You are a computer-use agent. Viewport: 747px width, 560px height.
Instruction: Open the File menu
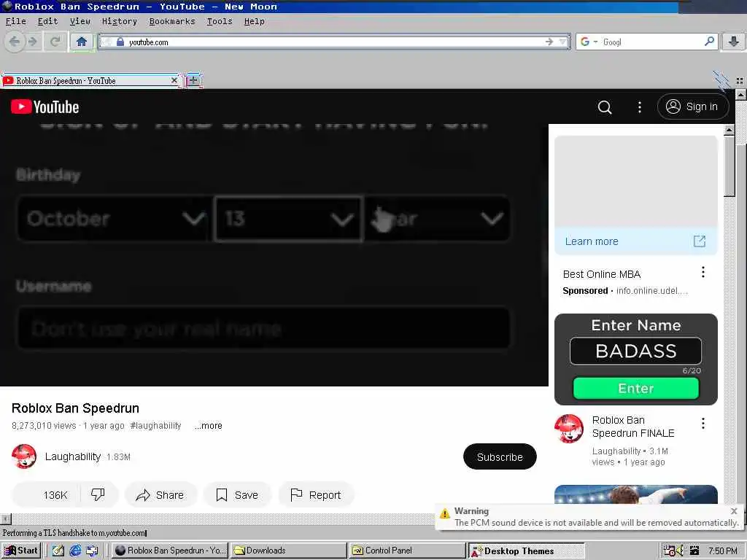pyautogui.click(x=16, y=21)
